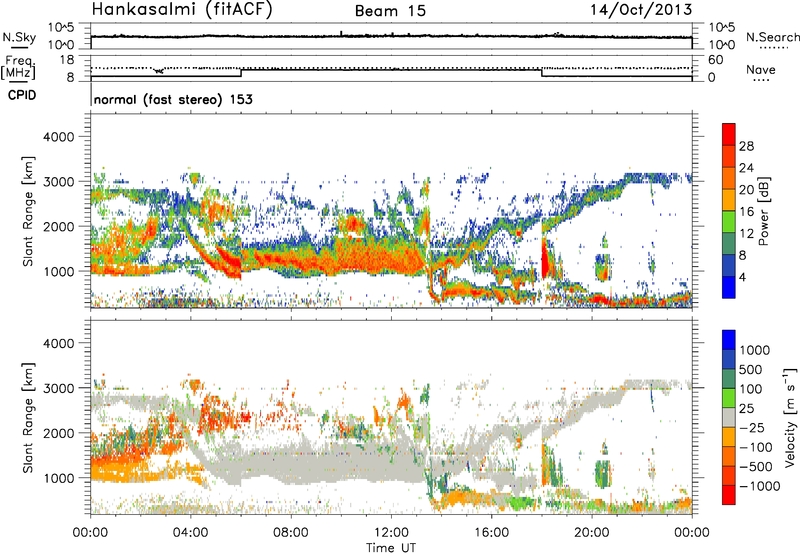800x554 pixels.
Task: Click the Freq. [MHz] axis label
Action: pyautogui.click(x=18, y=68)
